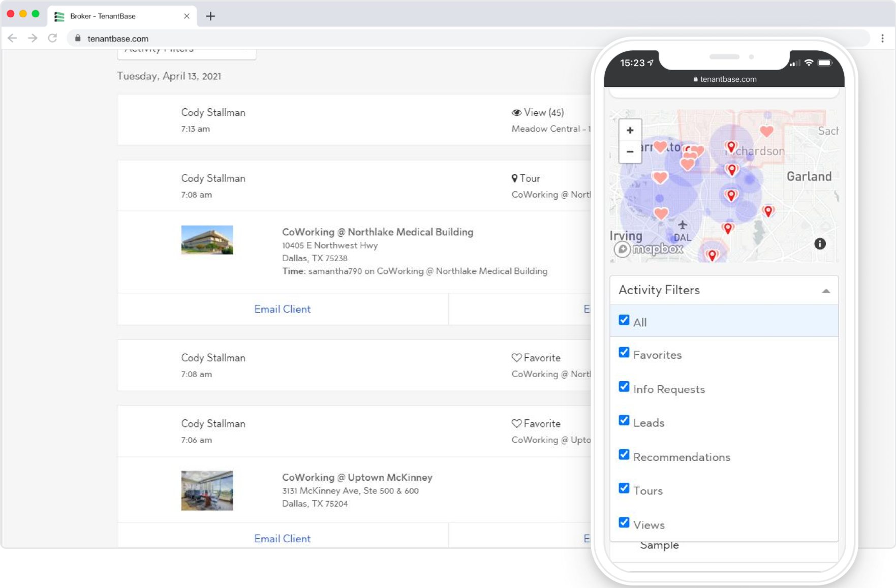Uncheck the Favorites filter
The image size is (896, 588).
click(624, 353)
